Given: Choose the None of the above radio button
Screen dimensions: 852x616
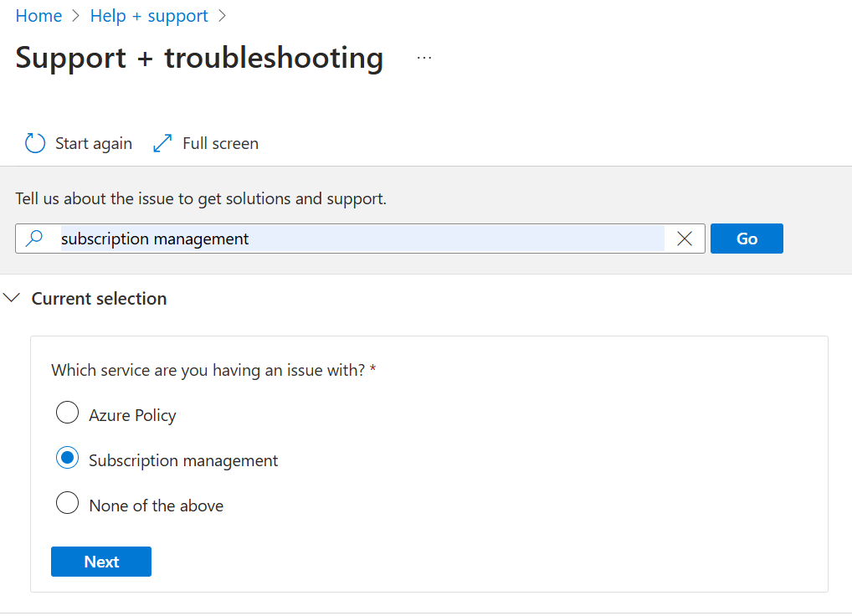Looking at the screenshot, I should click(x=67, y=503).
